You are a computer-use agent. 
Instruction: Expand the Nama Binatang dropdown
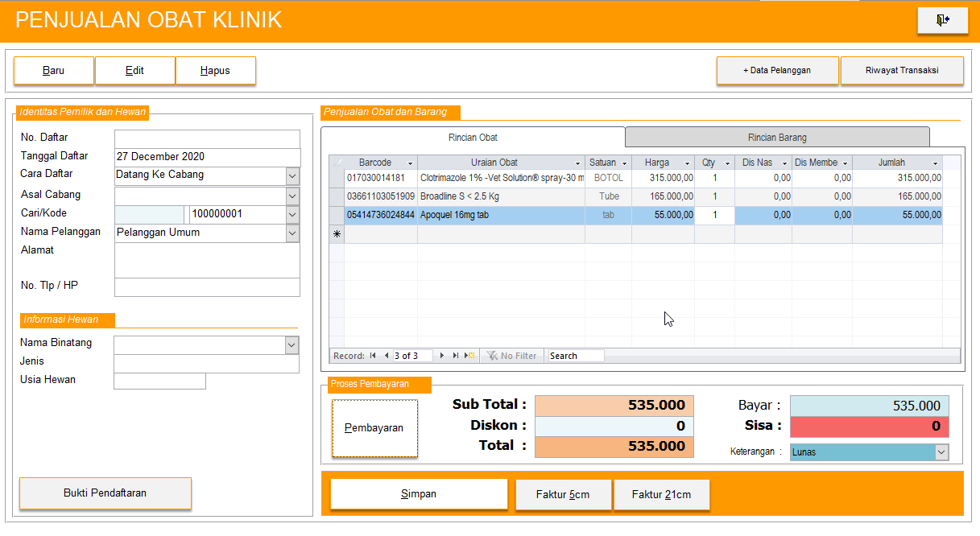[x=292, y=344]
